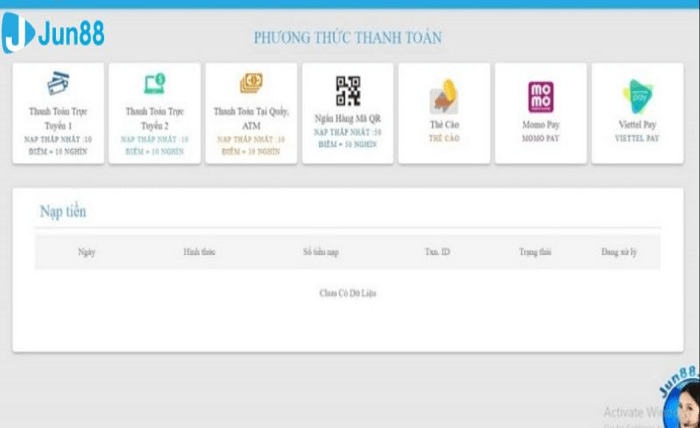Click the minimum deposit note under Thanh Toán Trực Tuyến 1

(x=58, y=145)
